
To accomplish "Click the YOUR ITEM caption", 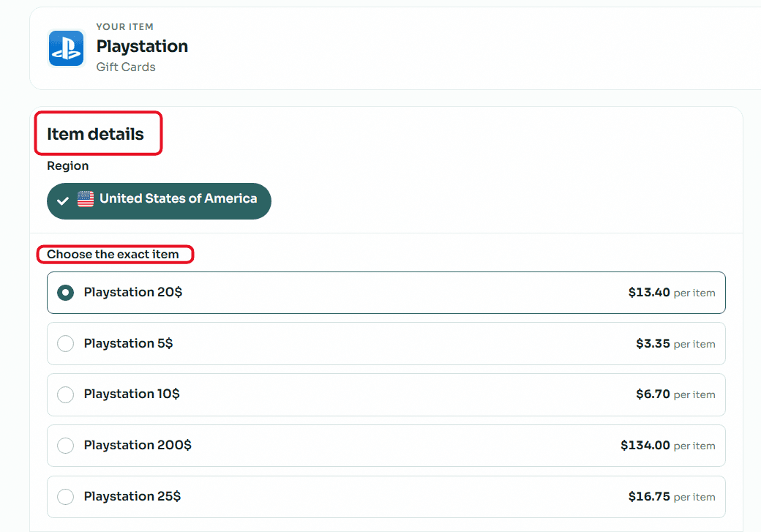I will pos(124,26).
